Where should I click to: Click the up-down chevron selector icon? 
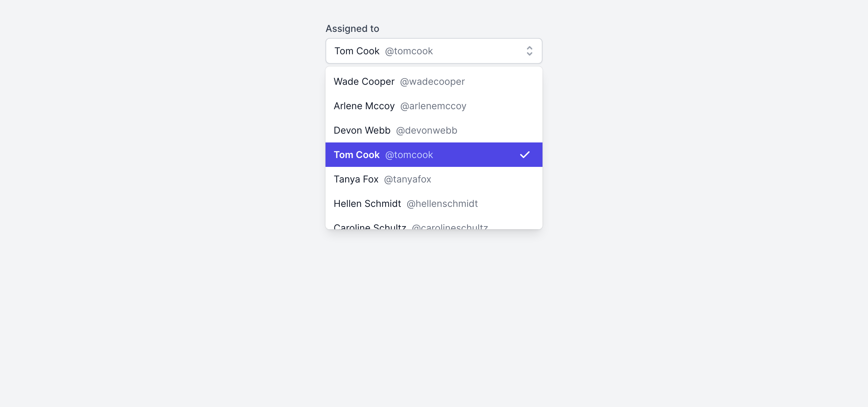pos(529,51)
